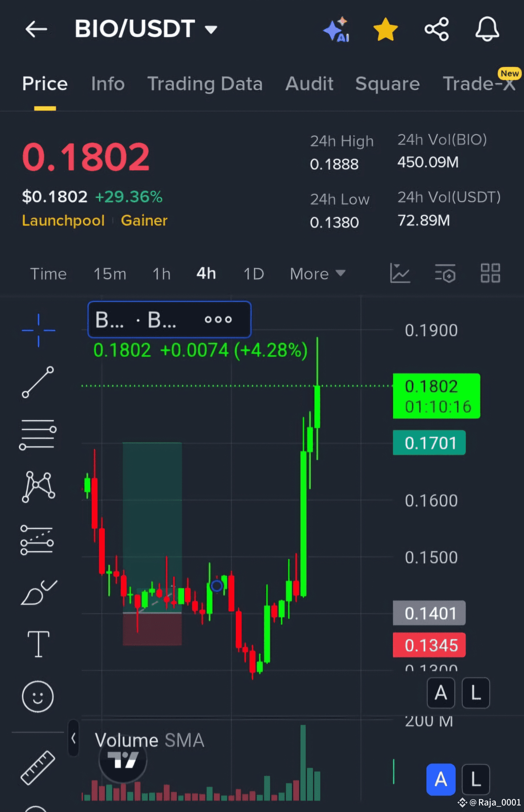Switch to the Trading Data tab
The image size is (524, 812).
coord(205,84)
